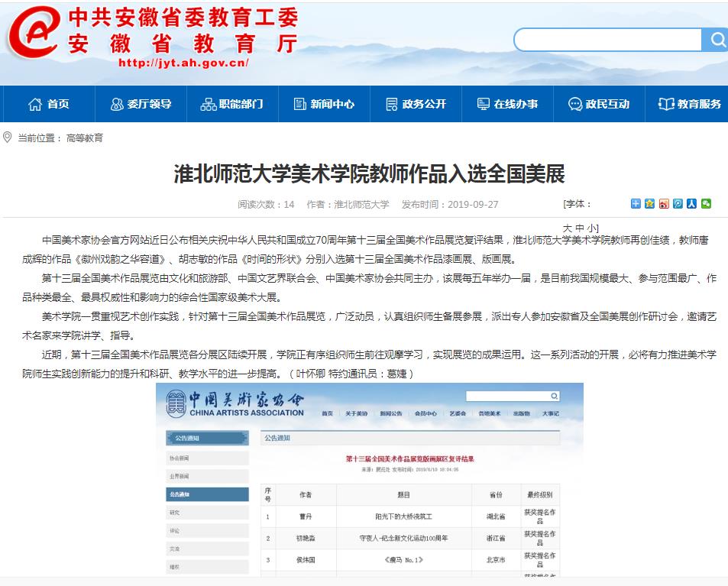Share to Renren icon
Viewport: 728px width, 586px height.
(692, 203)
